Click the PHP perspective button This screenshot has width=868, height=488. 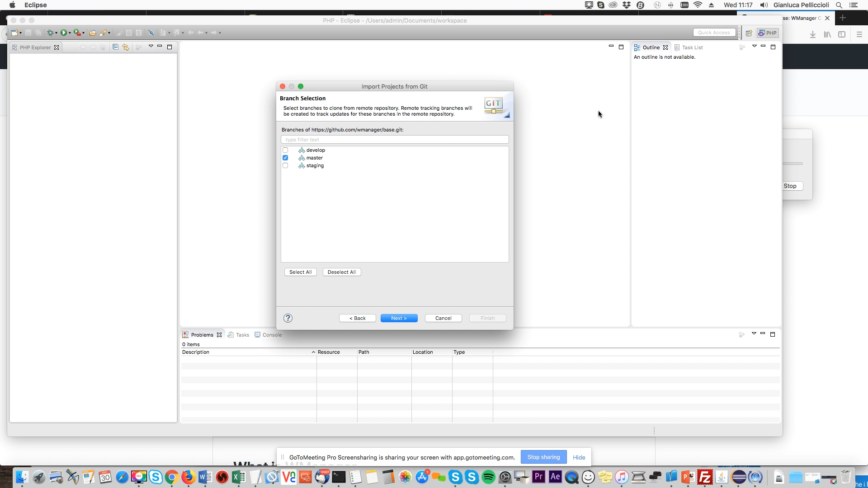tap(768, 33)
